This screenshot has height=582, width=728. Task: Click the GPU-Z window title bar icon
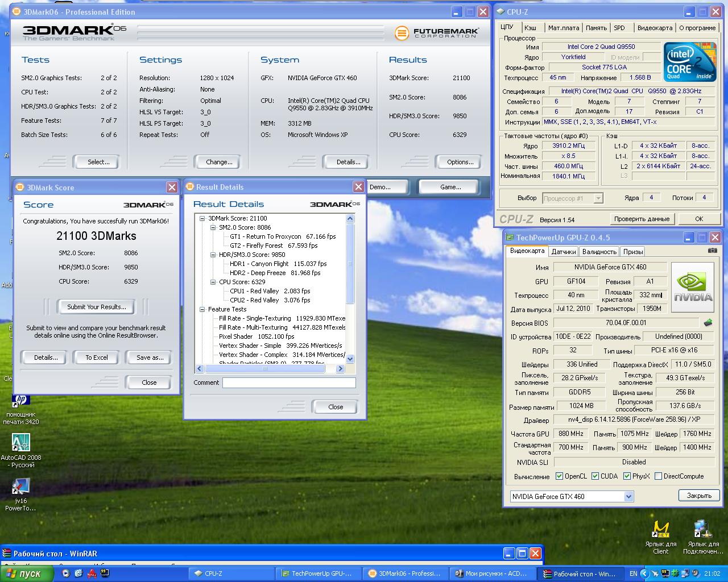click(x=510, y=238)
